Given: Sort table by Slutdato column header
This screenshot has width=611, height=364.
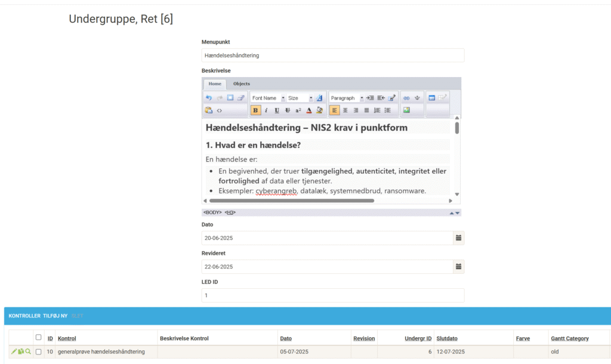Looking at the screenshot, I should [x=446, y=338].
